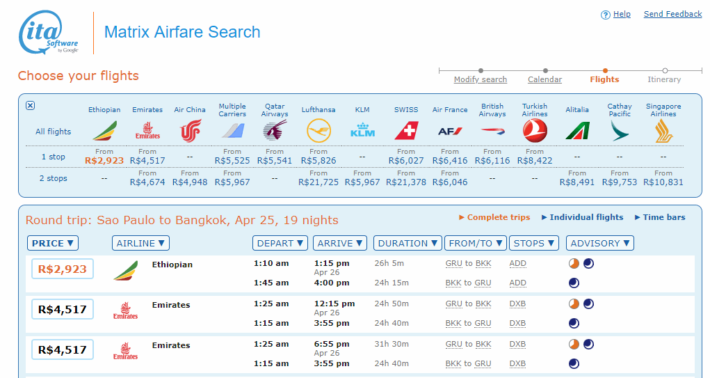The height and width of the screenshot is (378, 710).
Task: Open the DURATION filter dropdown
Action: [407, 243]
